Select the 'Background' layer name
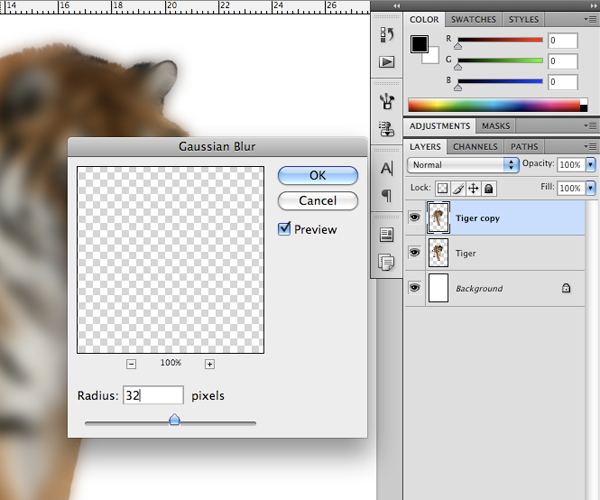Screen dimensions: 600x500 pos(479,288)
